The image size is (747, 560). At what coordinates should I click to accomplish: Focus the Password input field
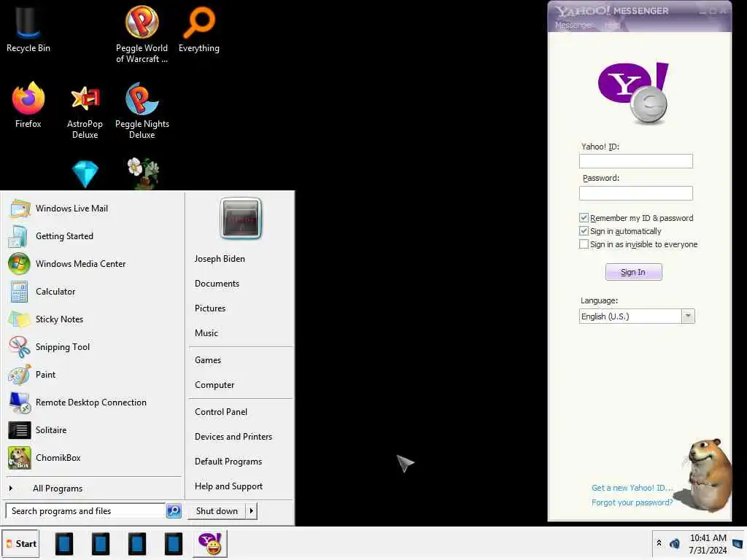click(636, 192)
